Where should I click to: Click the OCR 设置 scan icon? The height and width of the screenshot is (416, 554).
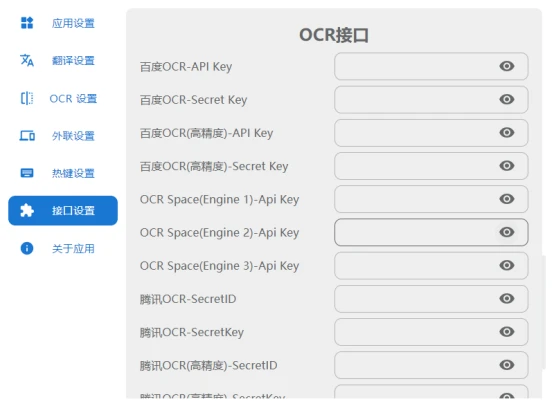click(27, 98)
